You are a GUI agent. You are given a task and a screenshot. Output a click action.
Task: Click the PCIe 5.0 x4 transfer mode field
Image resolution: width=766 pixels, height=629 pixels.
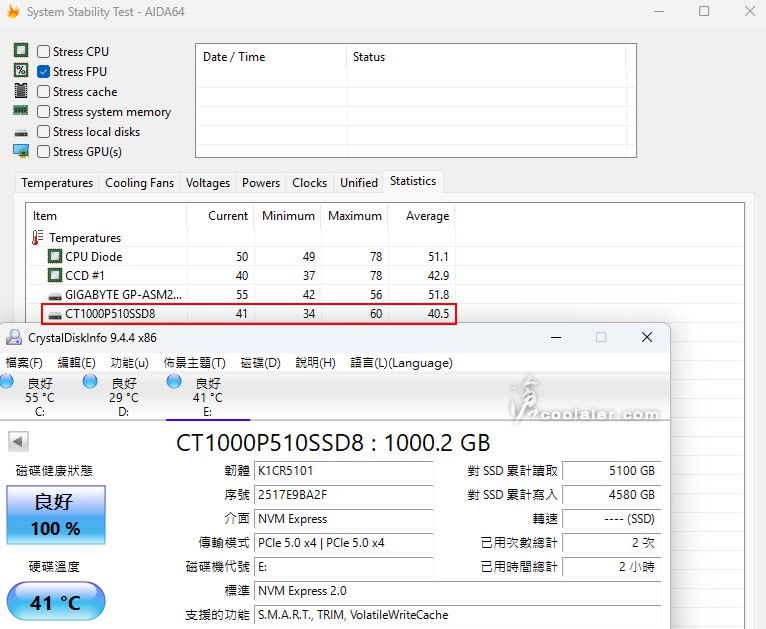344,543
